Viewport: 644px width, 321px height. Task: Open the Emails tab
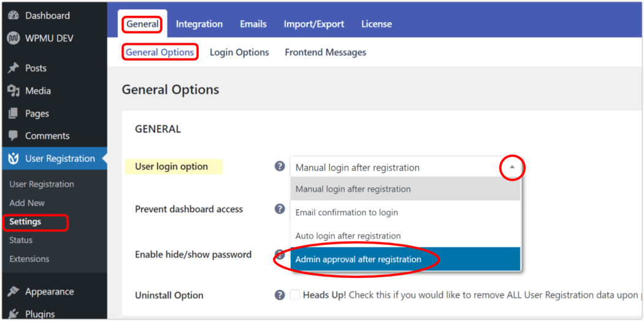click(x=253, y=24)
